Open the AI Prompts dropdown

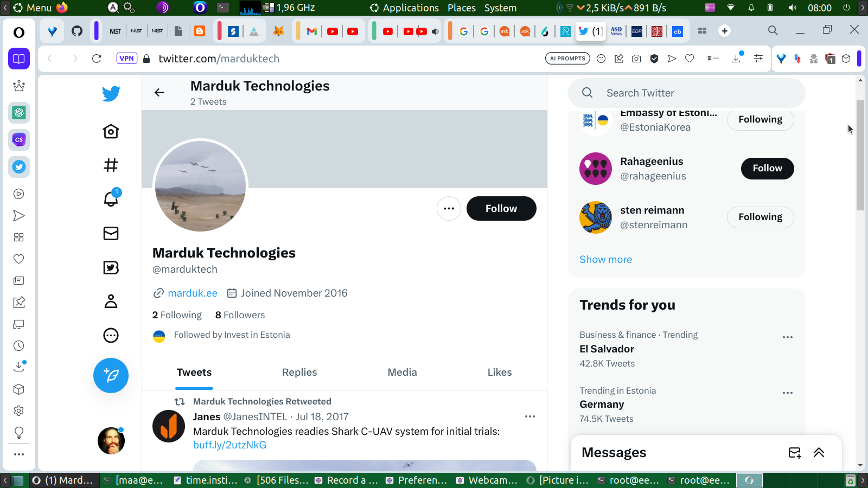point(567,59)
